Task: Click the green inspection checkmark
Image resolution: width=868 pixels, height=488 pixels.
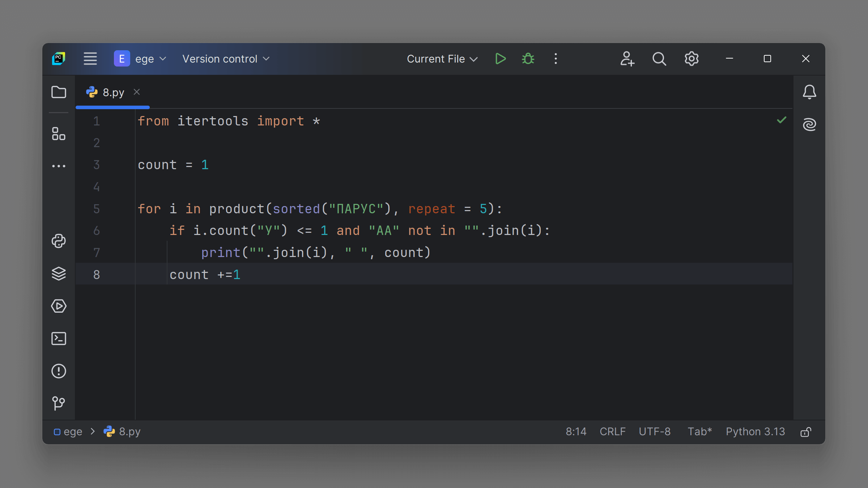Action: 782,120
